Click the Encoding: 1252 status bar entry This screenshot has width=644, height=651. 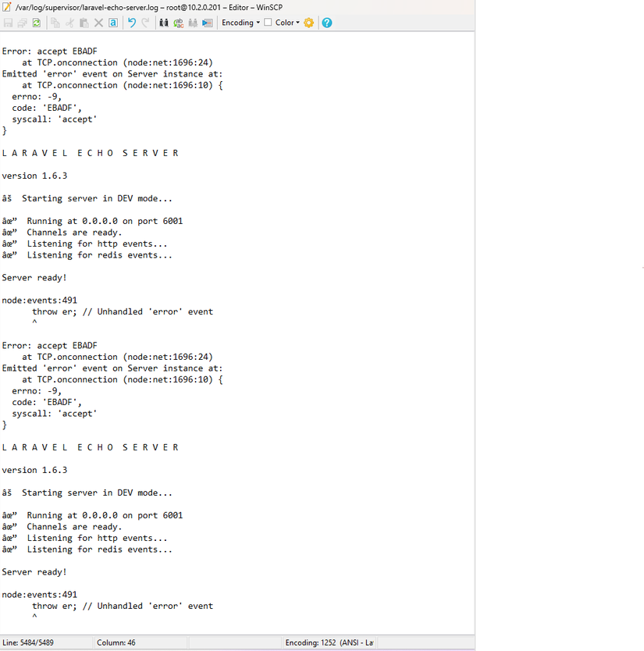[329, 642]
